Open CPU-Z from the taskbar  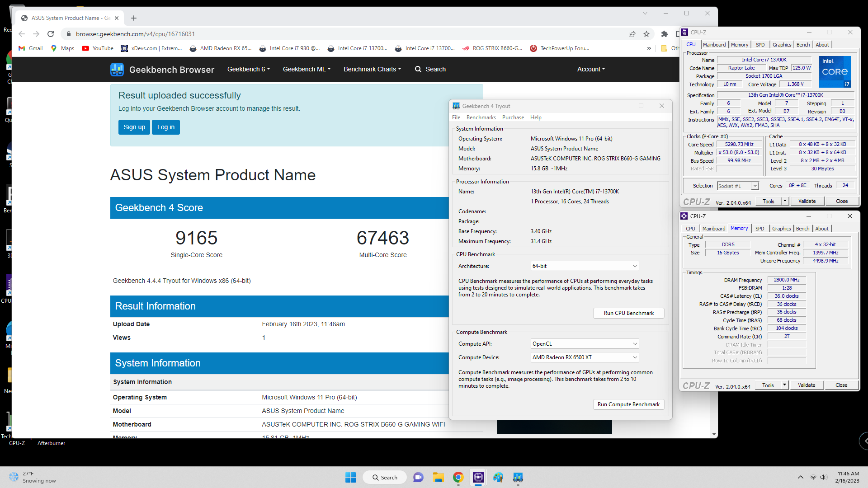coord(478,477)
